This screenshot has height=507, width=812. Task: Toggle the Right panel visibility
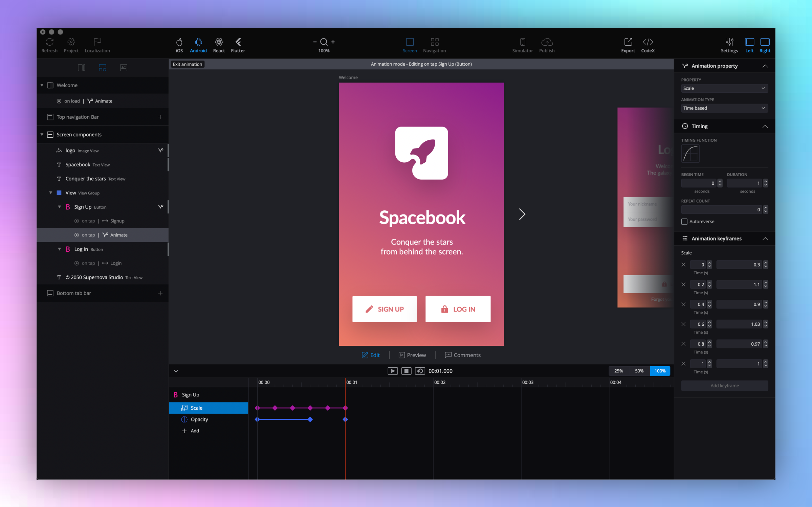pyautogui.click(x=765, y=42)
